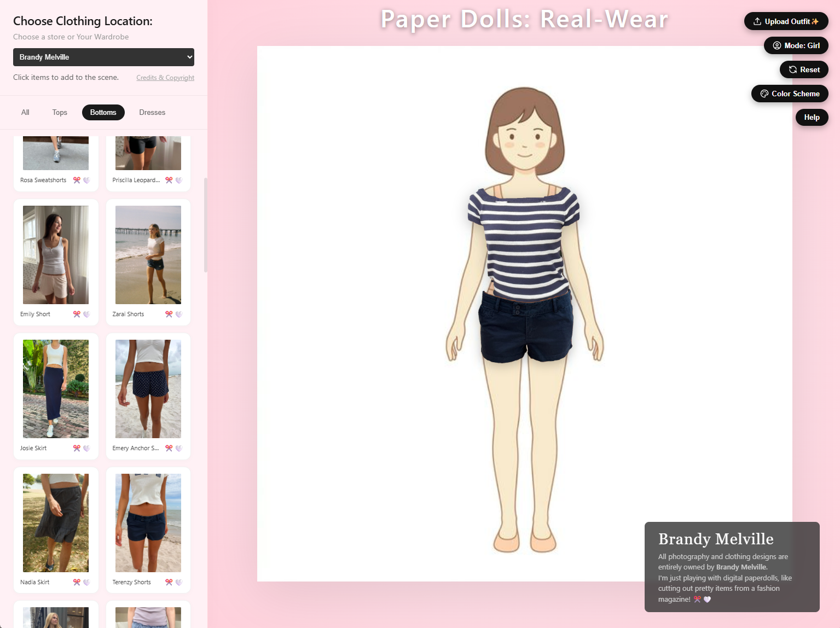Favorite the Emily Short with heart icon
The image size is (840, 628).
tap(86, 314)
